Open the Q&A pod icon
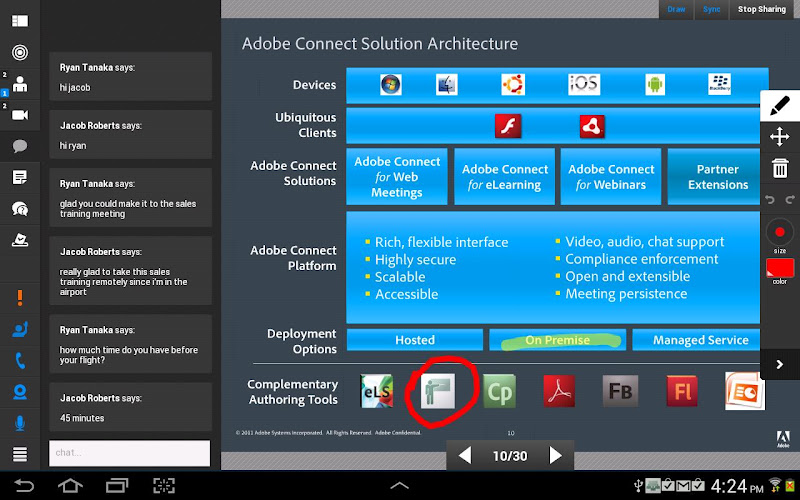The width and height of the screenshot is (800, 500). [x=20, y=209]
